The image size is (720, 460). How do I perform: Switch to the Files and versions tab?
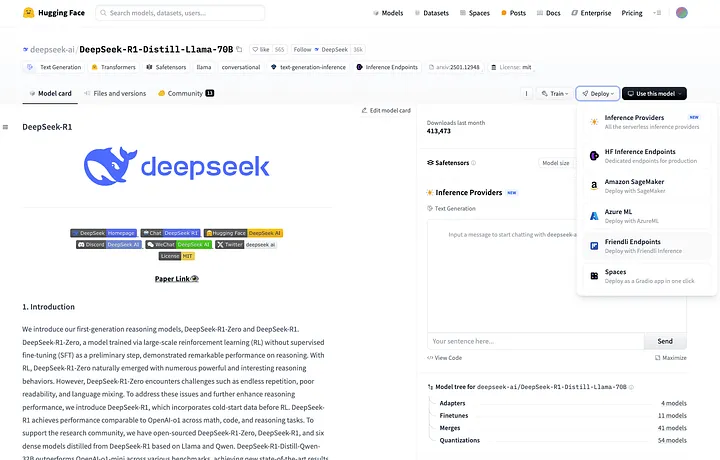[115, 94]
